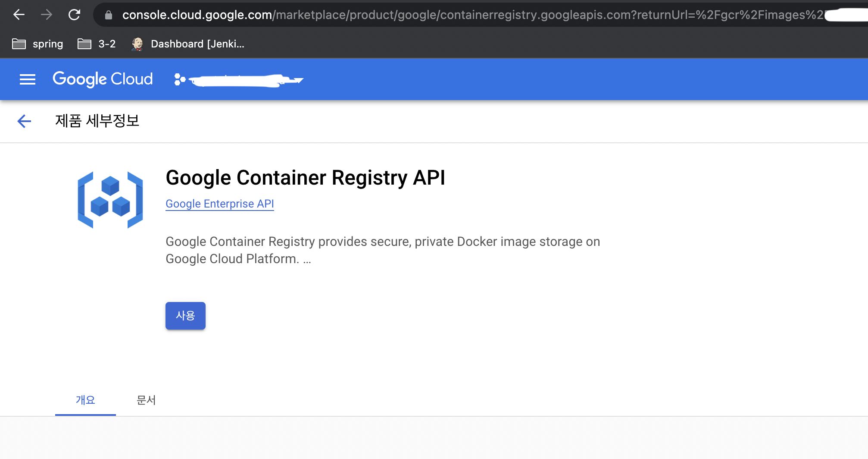
Task: Click the project account avatar icon
Action: [178, 79]
